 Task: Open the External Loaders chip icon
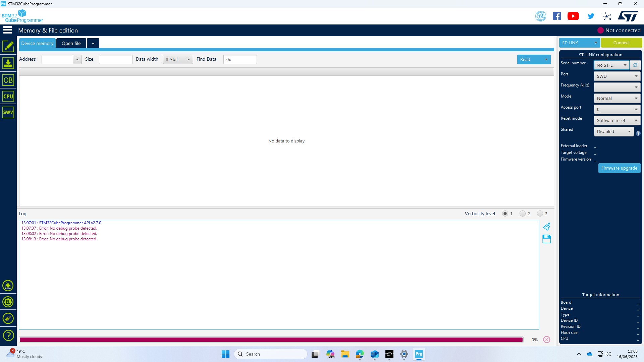click(x=8, y=302)
